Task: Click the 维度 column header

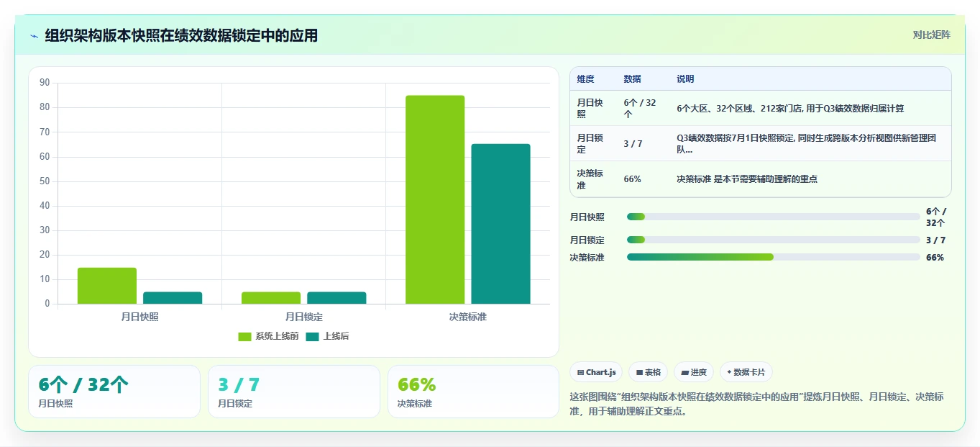Action: pos(585,79)
